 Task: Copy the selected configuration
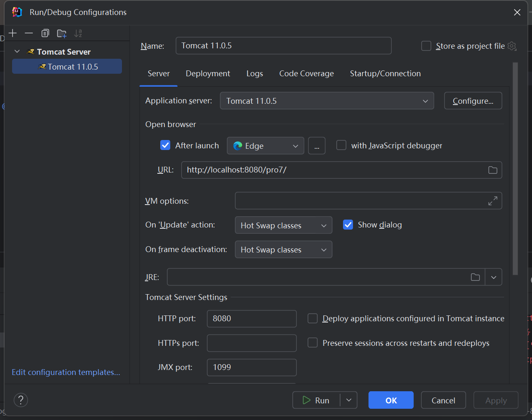(x=45, y=33)
